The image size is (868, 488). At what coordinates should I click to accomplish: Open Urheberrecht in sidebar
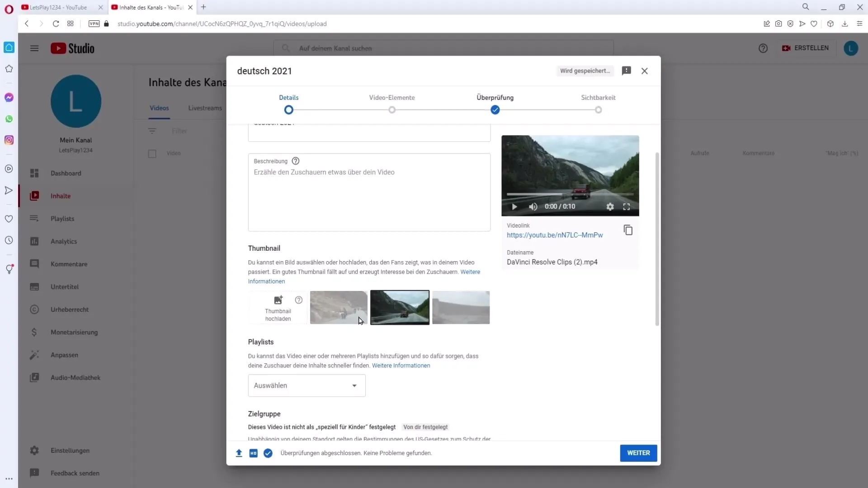[x=76, y=310]
